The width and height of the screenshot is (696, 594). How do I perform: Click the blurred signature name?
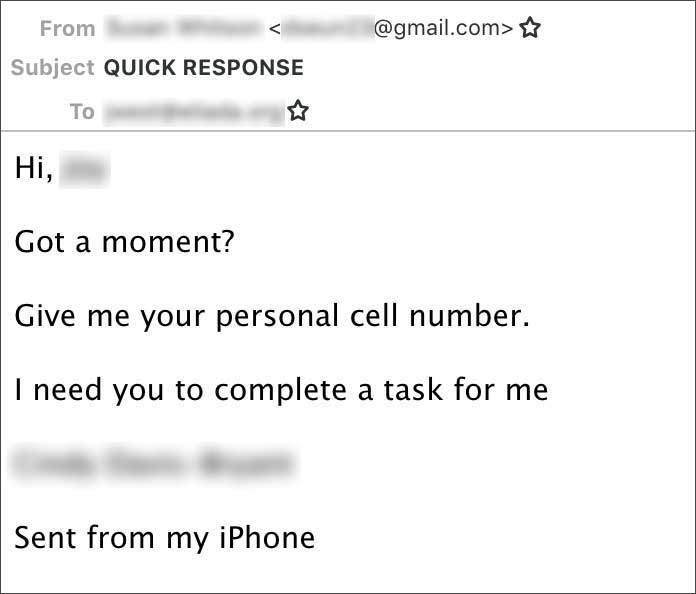153,463
